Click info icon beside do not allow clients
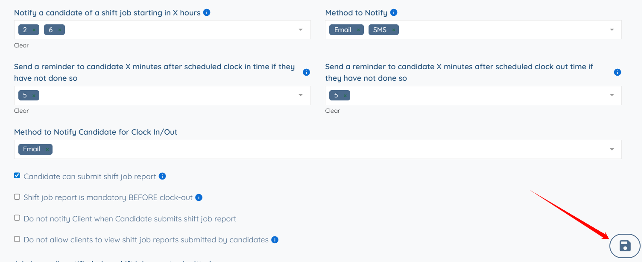This screenshot has height=262, width=644. point(275,240)
